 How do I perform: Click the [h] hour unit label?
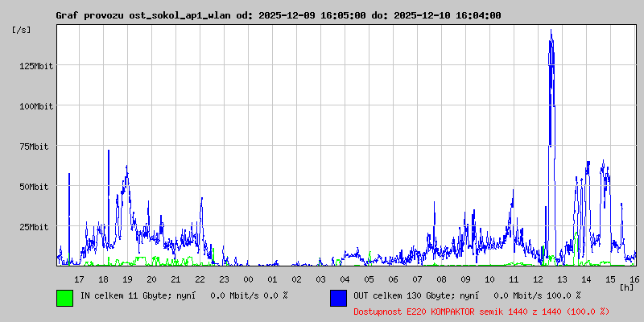pyautogui.click(x=627, y=287)
